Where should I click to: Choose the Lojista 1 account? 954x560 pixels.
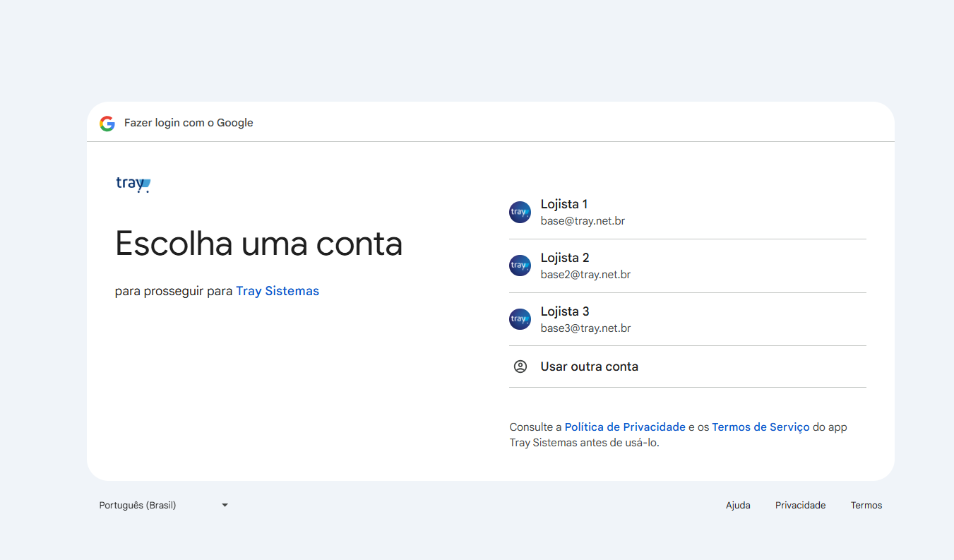click(687, 213)
